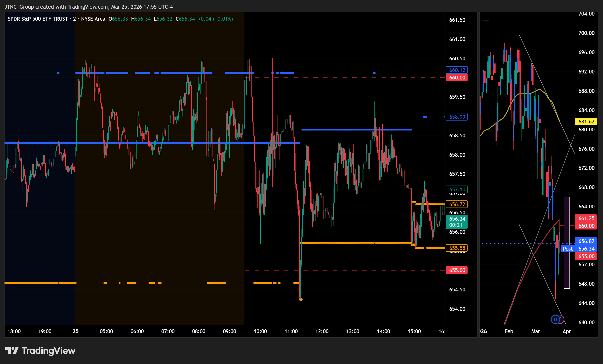Click the Mar label on daily chart axis
Image resolution: width=603 pixels, height=364 pixels.
536,331
